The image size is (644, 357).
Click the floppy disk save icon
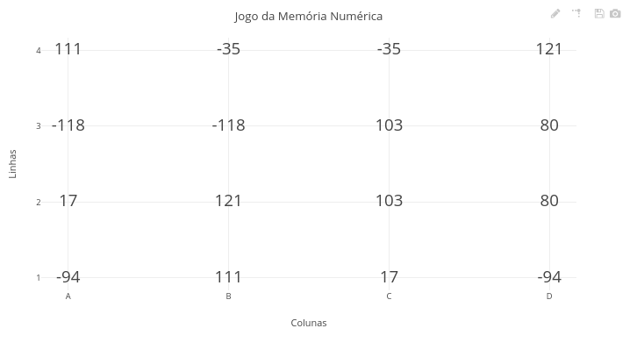click(x=599, y=13)
